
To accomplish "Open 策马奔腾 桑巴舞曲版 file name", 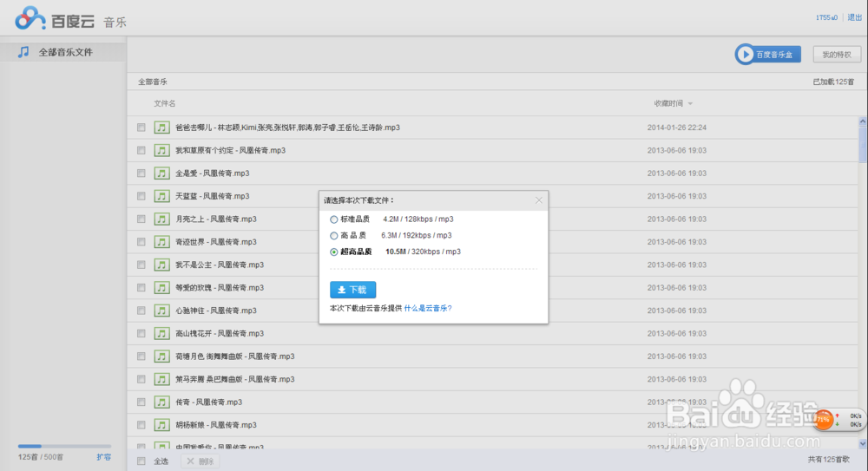I will [234, 379].
